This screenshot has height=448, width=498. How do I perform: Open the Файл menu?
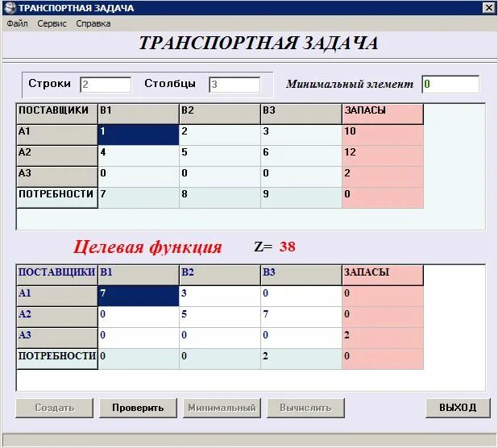pos(17,24)
